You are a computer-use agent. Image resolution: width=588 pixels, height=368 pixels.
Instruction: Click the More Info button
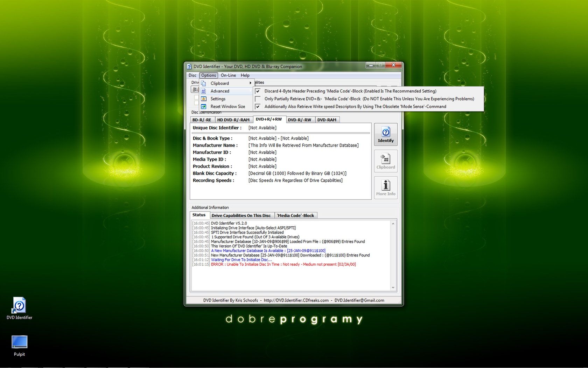pyautogui.click(x=386, y=188)
